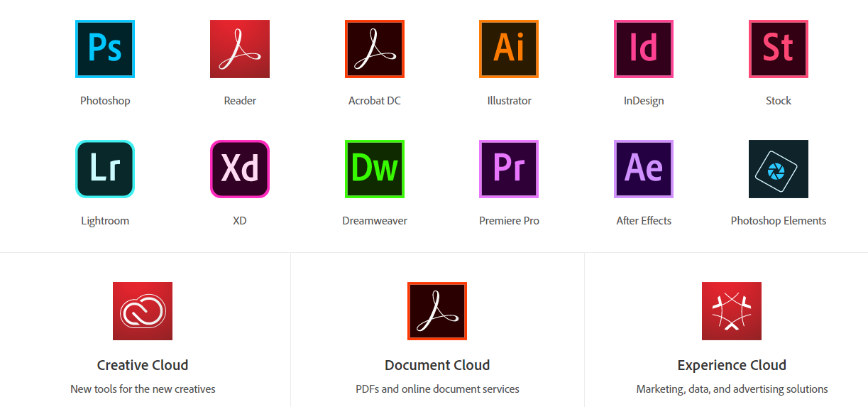Click 'New tools for the new creatives'

tap(143, 389)
